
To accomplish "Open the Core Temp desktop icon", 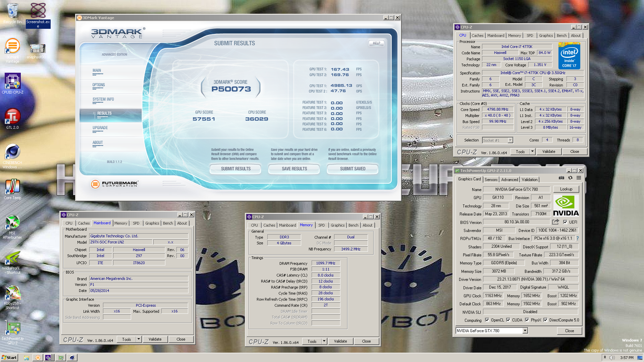I will pos(12,189).
